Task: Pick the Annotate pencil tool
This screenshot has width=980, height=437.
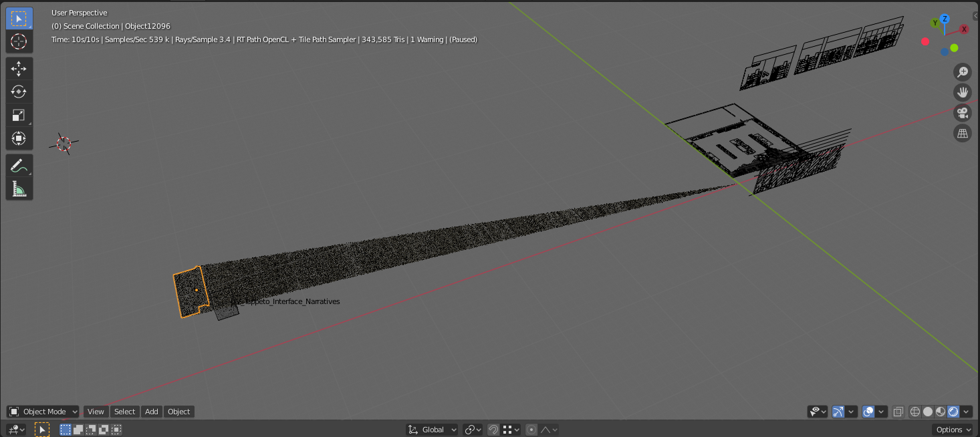Action: [19, 166]
